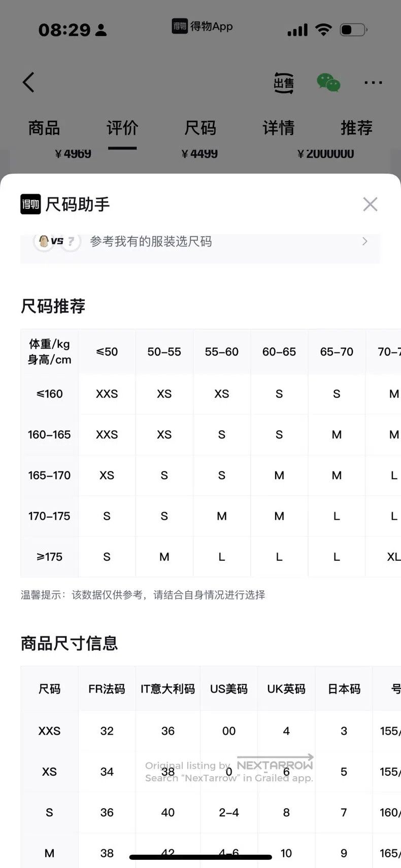Tap the 尺码 column header

click(x=49, y=689)
